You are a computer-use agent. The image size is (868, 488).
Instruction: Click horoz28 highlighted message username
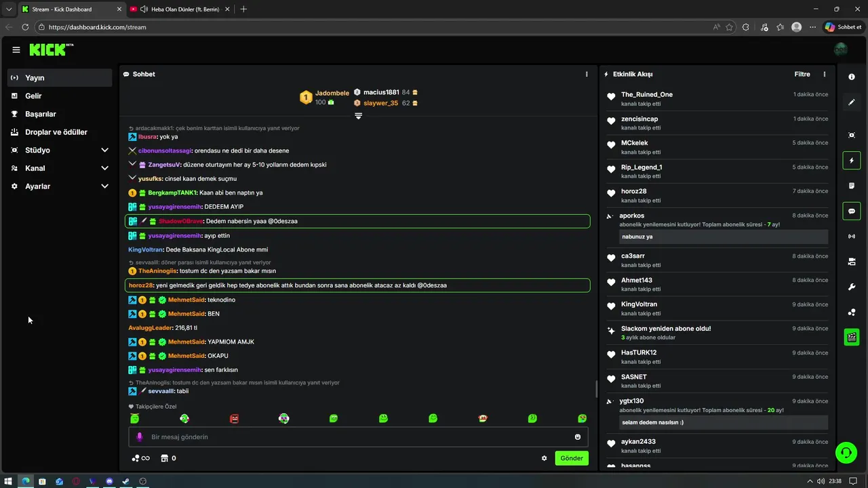click(141, 285)
